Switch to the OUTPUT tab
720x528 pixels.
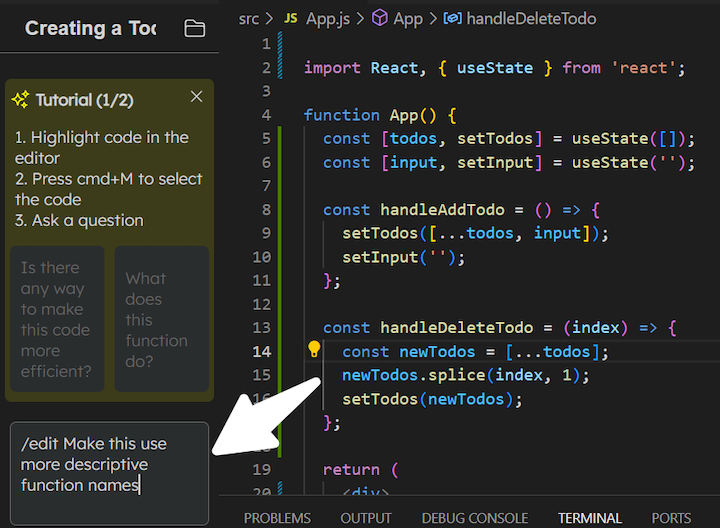[366, 518]
